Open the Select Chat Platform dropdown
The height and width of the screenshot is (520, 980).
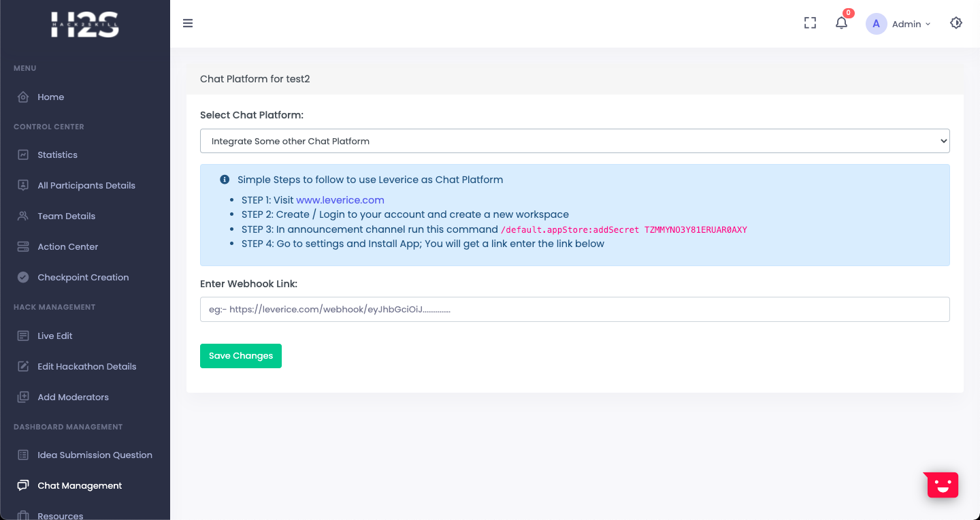574,141
